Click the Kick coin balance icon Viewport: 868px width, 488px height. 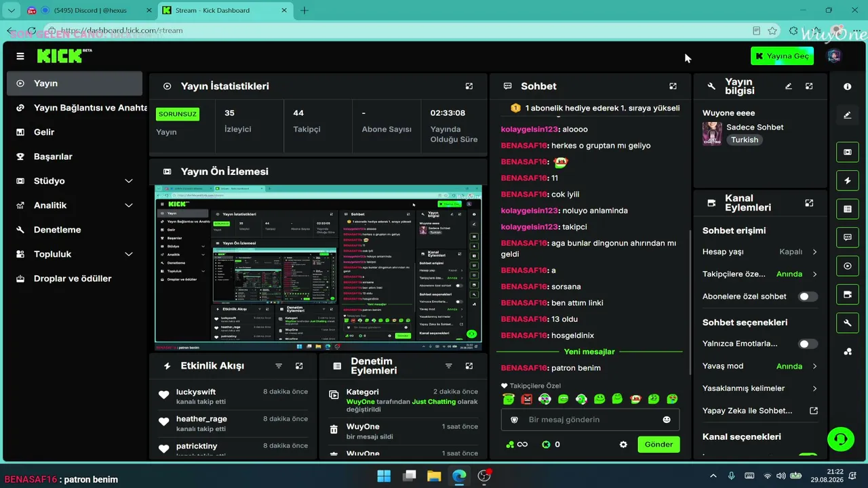point(546,445)
